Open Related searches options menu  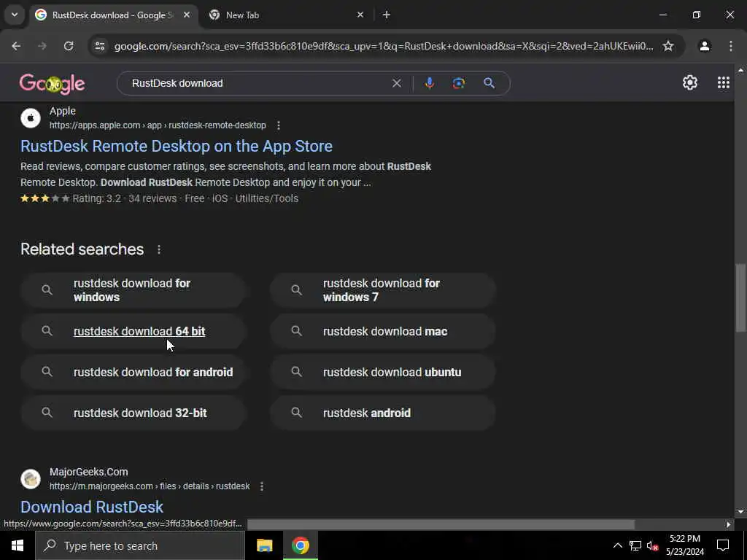[158, 249]
